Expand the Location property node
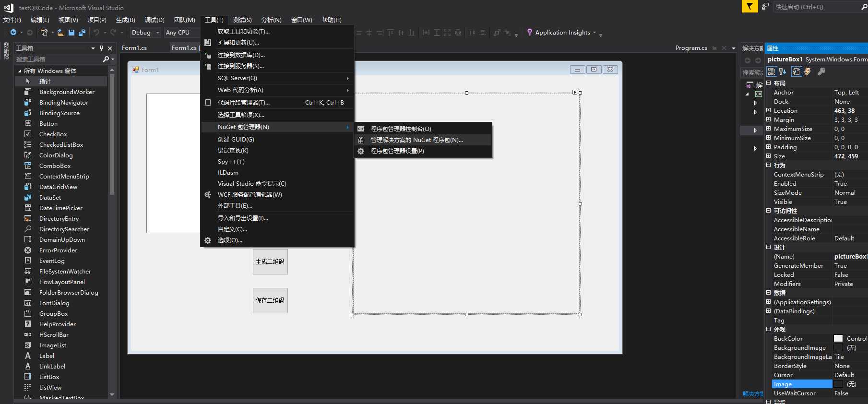Viewport: 868px width, 404px height. 768,110
